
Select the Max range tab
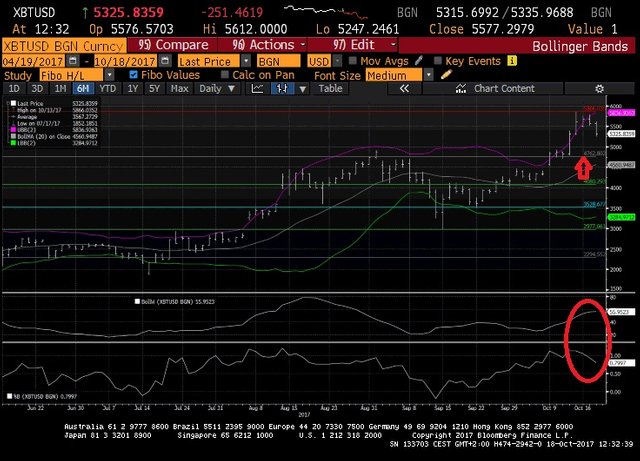point(179,89)
